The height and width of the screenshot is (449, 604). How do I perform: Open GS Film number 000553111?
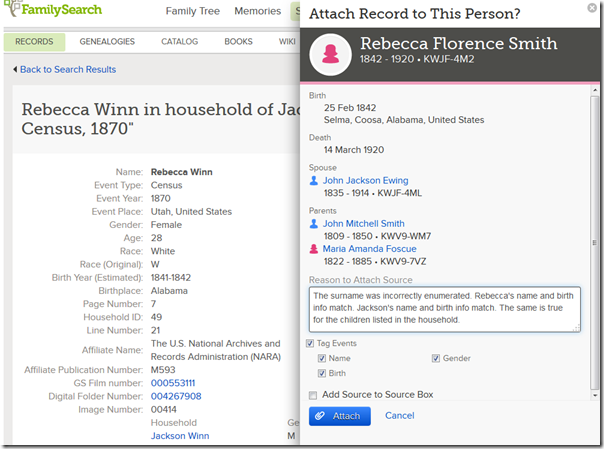173,383
